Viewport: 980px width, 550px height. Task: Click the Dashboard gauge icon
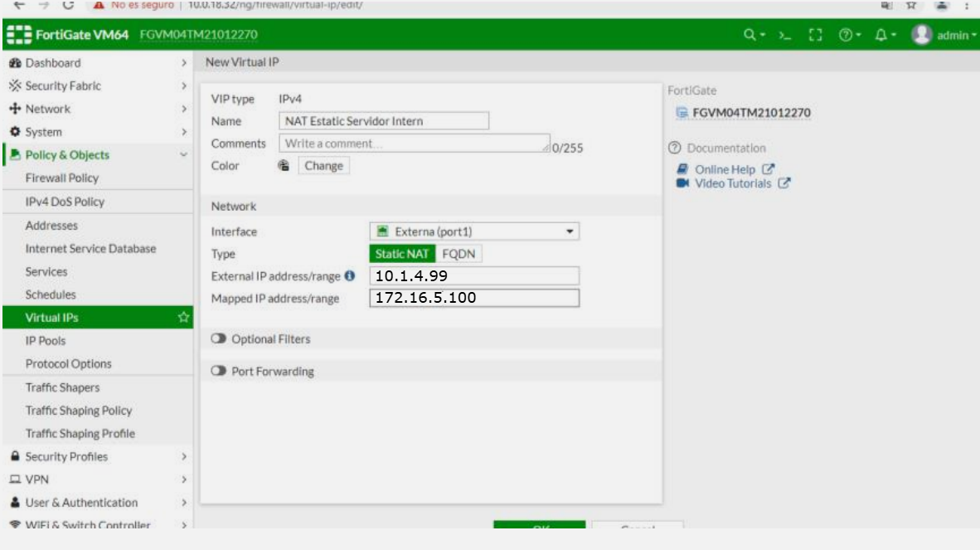coord(15,62)
